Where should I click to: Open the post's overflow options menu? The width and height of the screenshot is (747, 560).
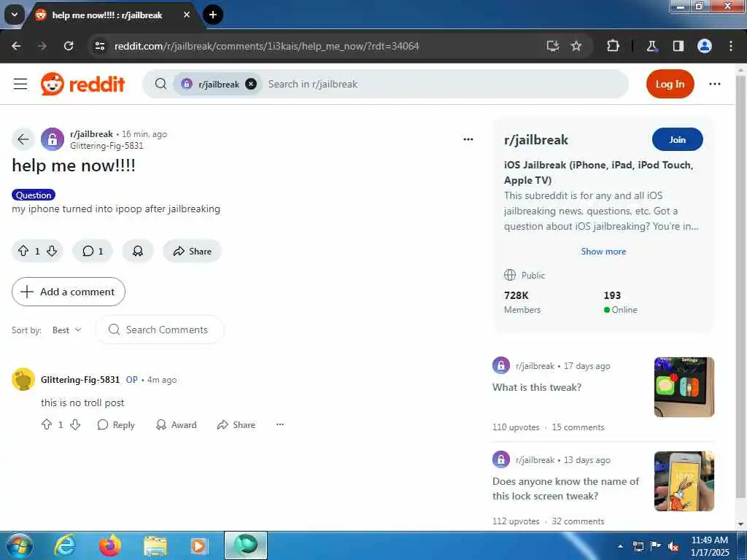(x=468, y=139)
